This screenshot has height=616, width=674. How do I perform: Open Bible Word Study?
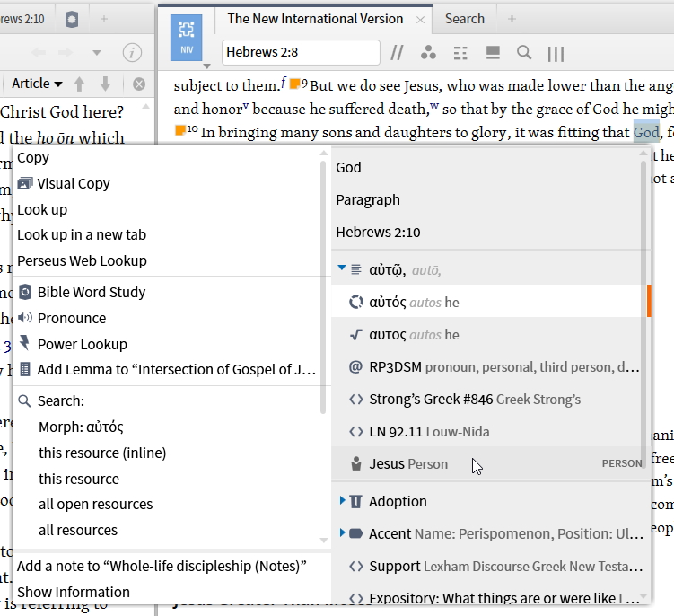coord(83,292)
